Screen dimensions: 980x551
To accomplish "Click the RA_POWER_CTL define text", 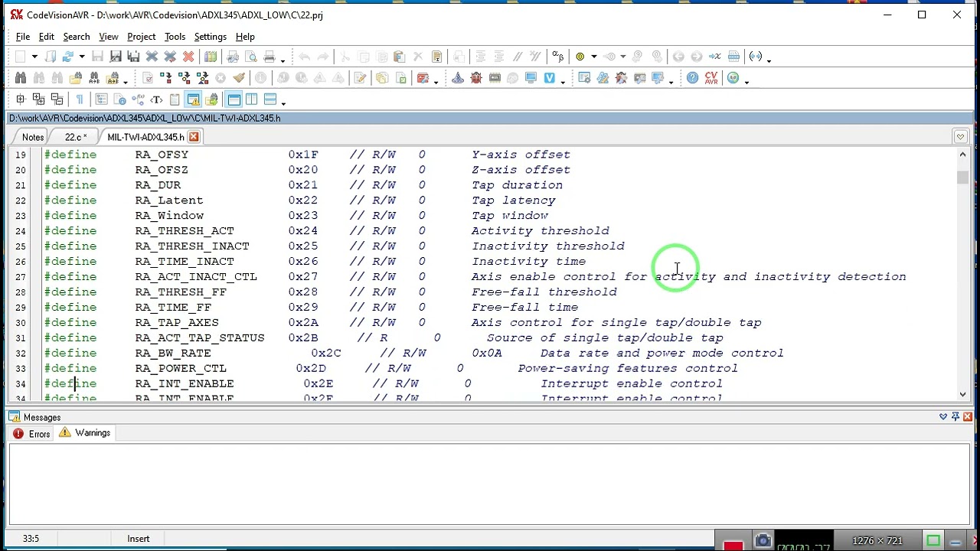I will 181,368.
